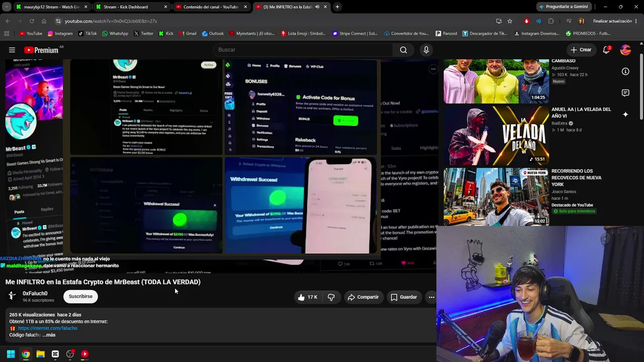Select the Me INFILTRO video tab
The width and height of the screenshot is (644, 362).
pyautogui.click(x=291, y=7)
